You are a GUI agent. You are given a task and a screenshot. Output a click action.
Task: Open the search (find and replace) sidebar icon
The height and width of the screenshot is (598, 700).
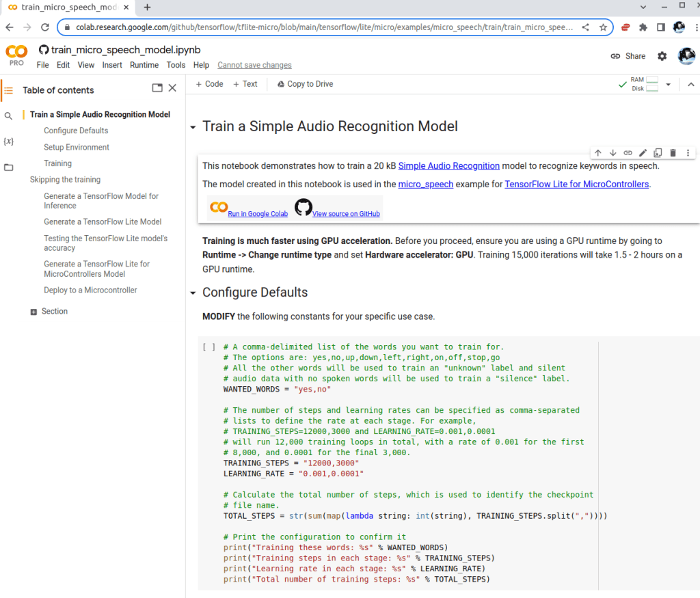(x=8, y=116)
